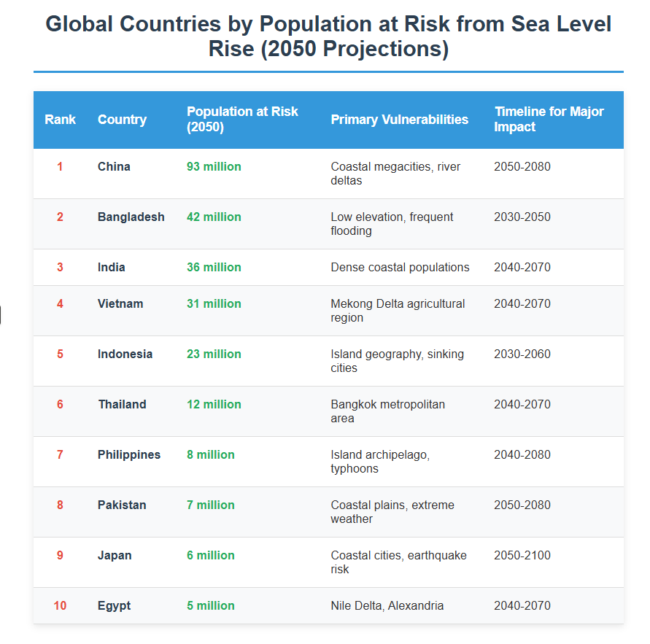Select the Primary Vulnerabilities column header
Image resolution: width=650 pixels, height=644 pixels.
[399, 120]
